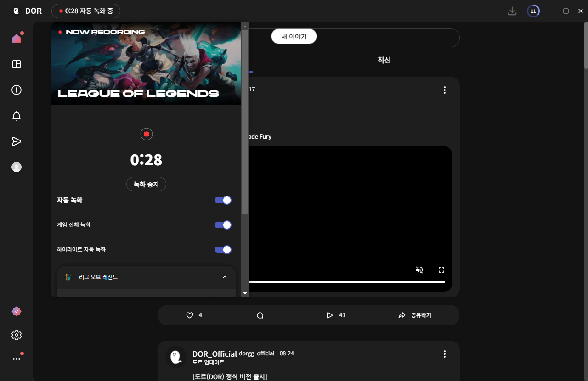The width and height of the screenshot is (588, 381).
Task: Disable the 게임 전체 녹화 toggle
Action: [x=223, y=225]
